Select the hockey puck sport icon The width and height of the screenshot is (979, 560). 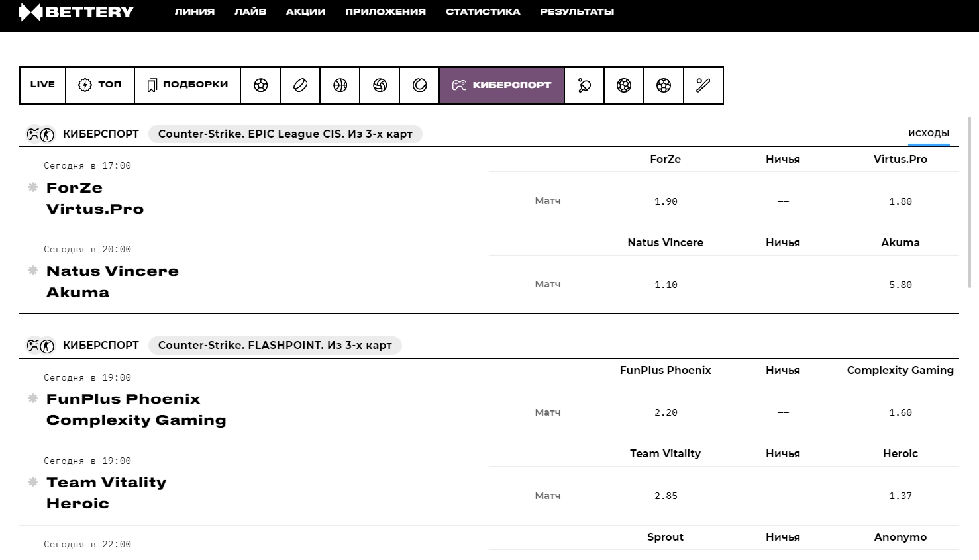[x=300, y=85]
